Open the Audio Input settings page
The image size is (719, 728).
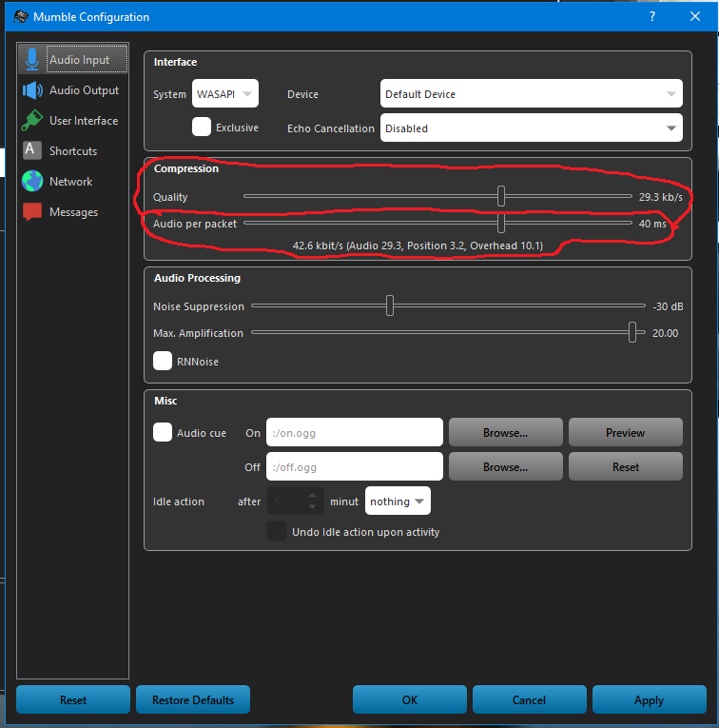73,59
